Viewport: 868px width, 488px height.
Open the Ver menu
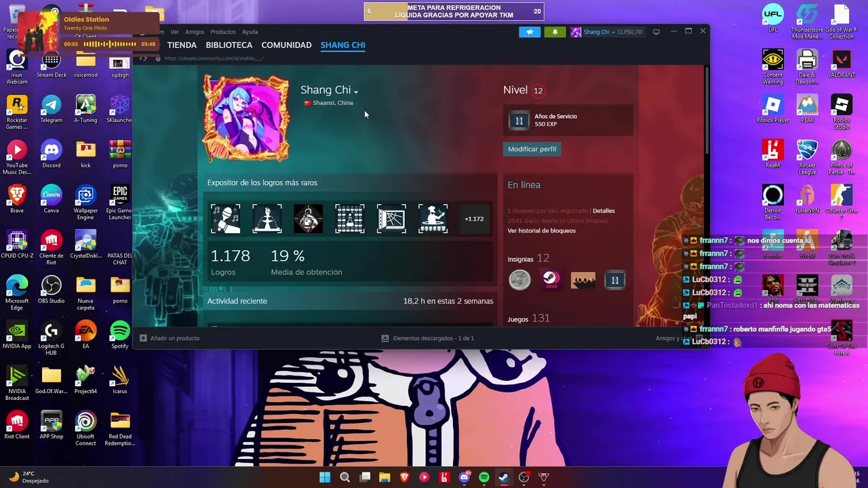coord(174,32)
